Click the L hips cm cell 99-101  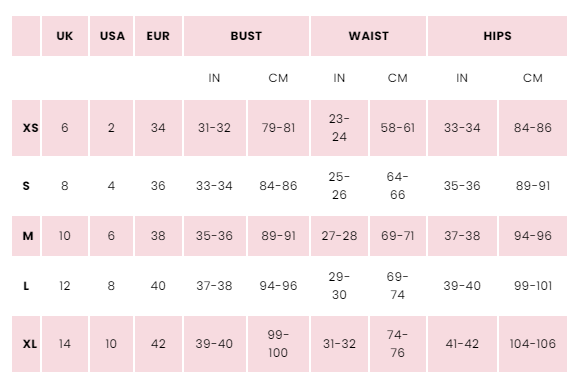pos(533,286)
